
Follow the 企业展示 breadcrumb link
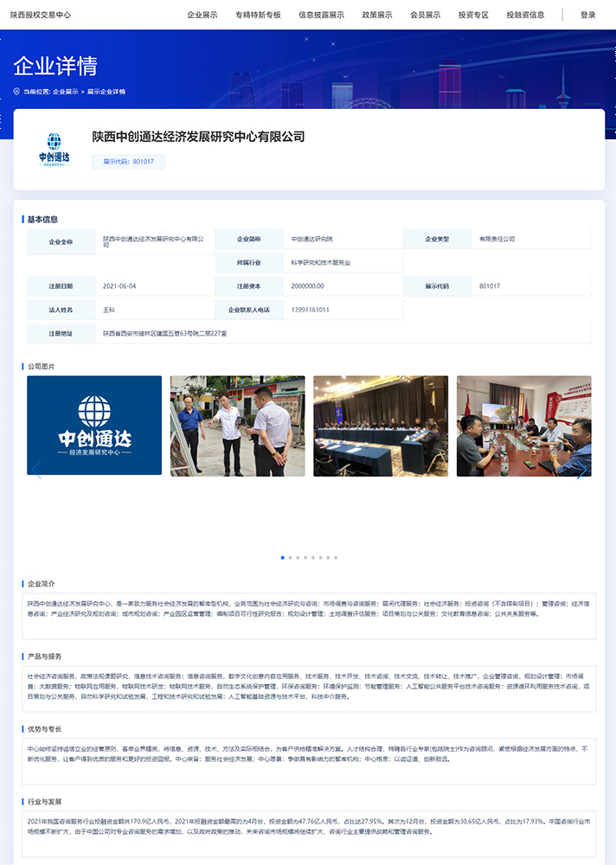point(66,92)
